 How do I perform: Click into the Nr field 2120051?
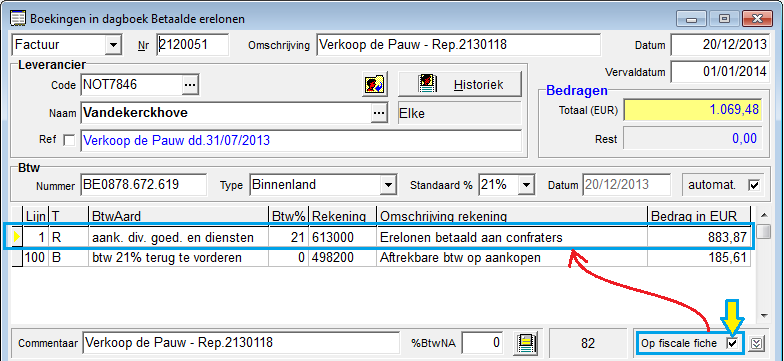point(192,45)
